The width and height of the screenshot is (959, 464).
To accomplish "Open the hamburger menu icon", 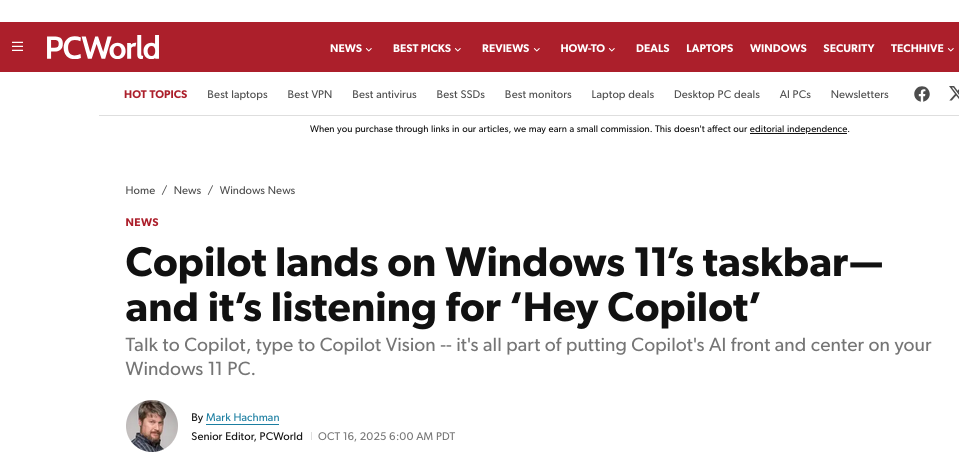I will click(17, 47).
